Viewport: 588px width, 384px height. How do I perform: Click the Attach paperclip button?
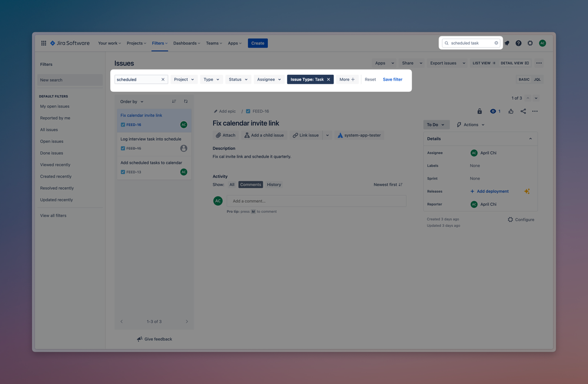click(x=226, y=135)
